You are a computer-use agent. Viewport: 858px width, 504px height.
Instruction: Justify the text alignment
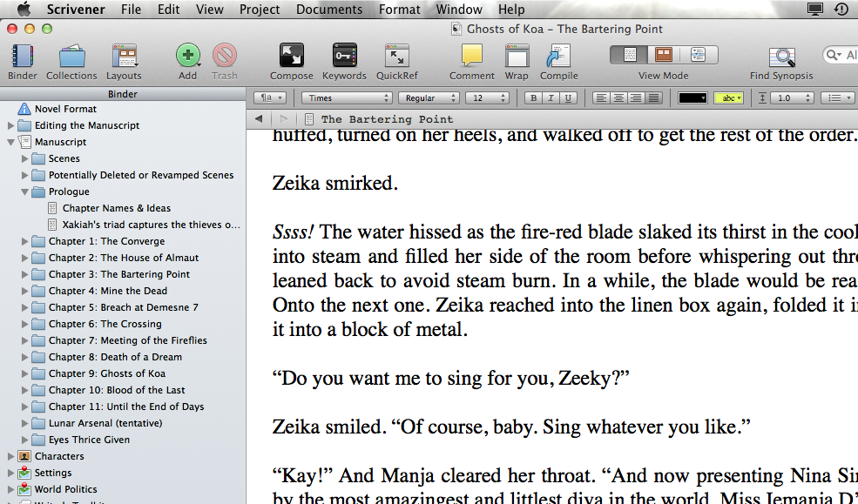(x=653, y=97)
